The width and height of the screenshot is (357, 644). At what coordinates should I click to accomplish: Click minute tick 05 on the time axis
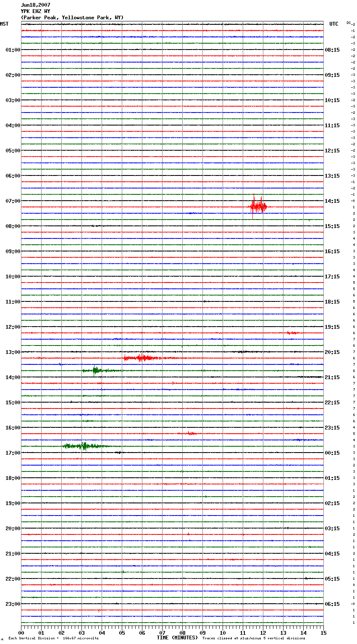[x=122, y=633]
